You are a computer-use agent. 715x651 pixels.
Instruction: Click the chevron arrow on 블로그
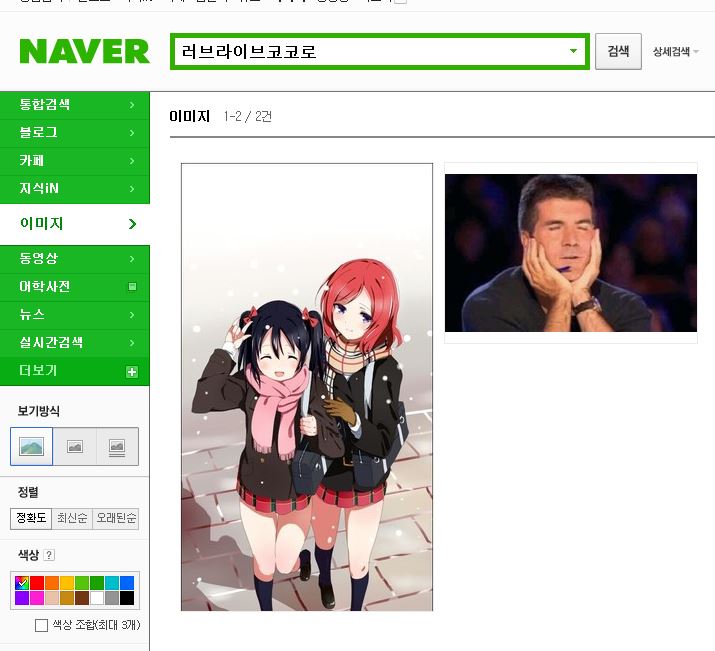point(132,133)
